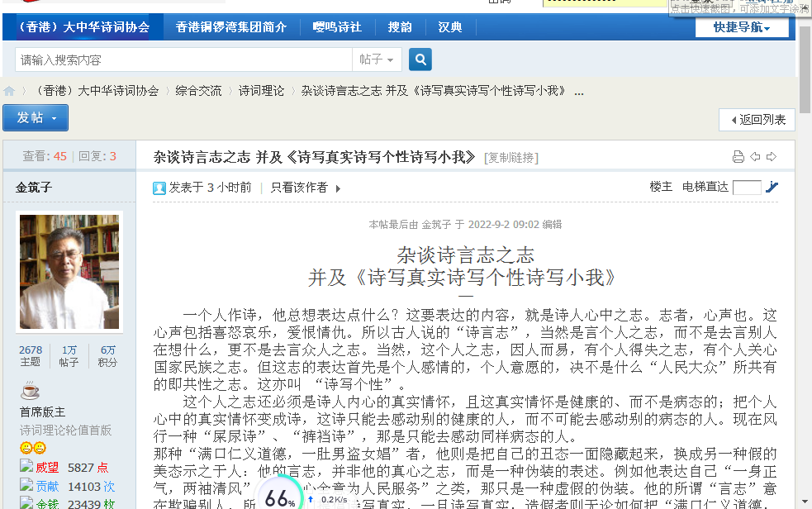
Task: Print this thread via printer icon
Action: point(738,157)
